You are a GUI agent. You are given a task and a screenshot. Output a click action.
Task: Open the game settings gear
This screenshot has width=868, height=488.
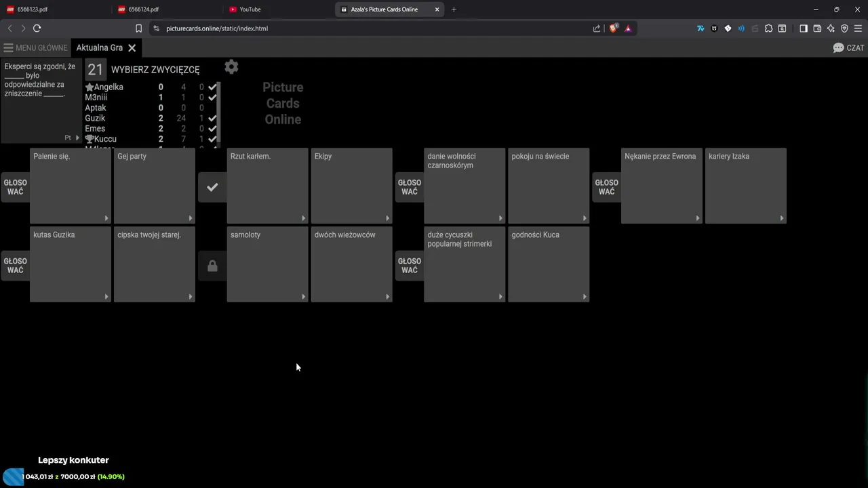point(231,66)
